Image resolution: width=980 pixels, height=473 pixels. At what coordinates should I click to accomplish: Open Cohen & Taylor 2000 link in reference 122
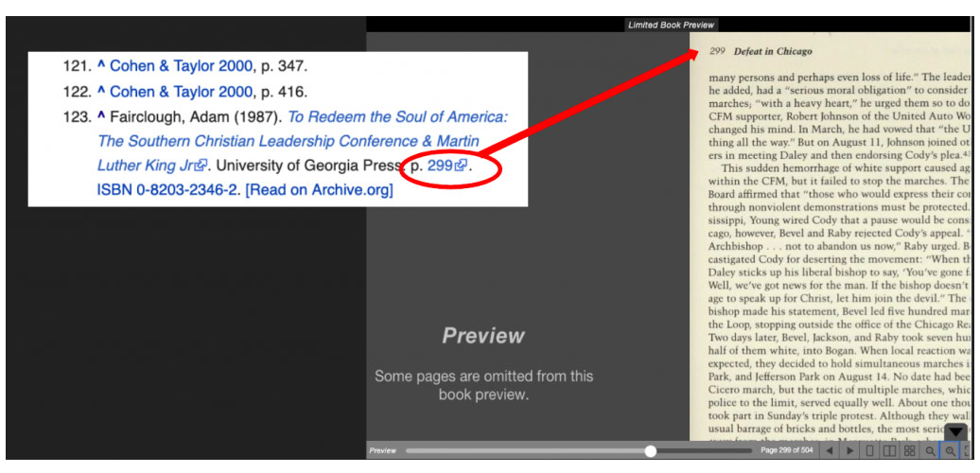point(181,92)
